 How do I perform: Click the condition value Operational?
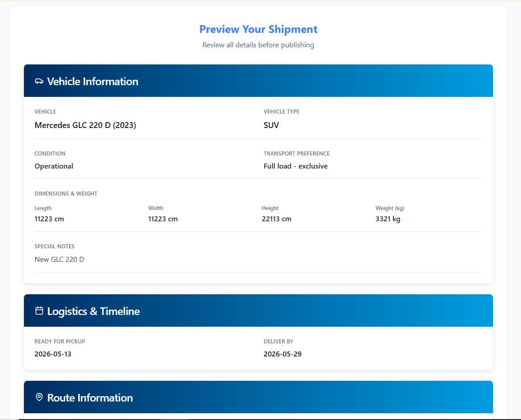[x=54, y=166]
